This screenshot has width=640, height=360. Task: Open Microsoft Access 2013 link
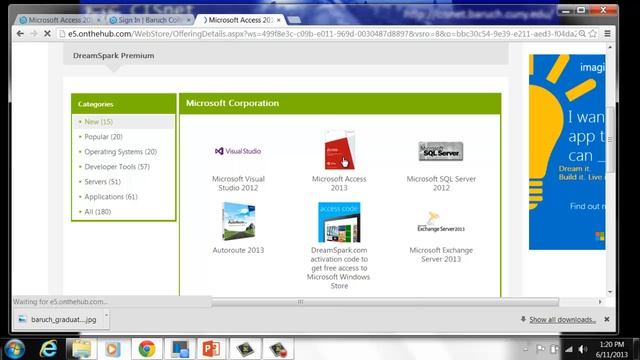(339, 183)
